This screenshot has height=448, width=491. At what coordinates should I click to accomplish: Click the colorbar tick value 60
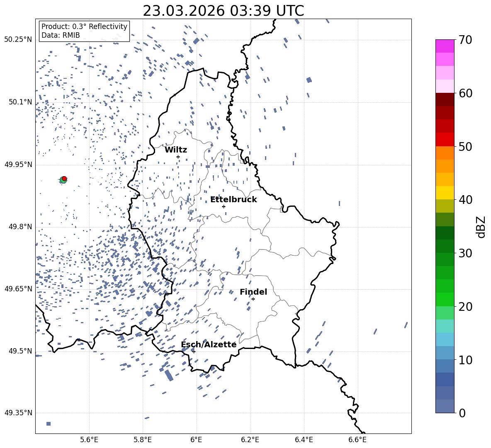(465, 93)
